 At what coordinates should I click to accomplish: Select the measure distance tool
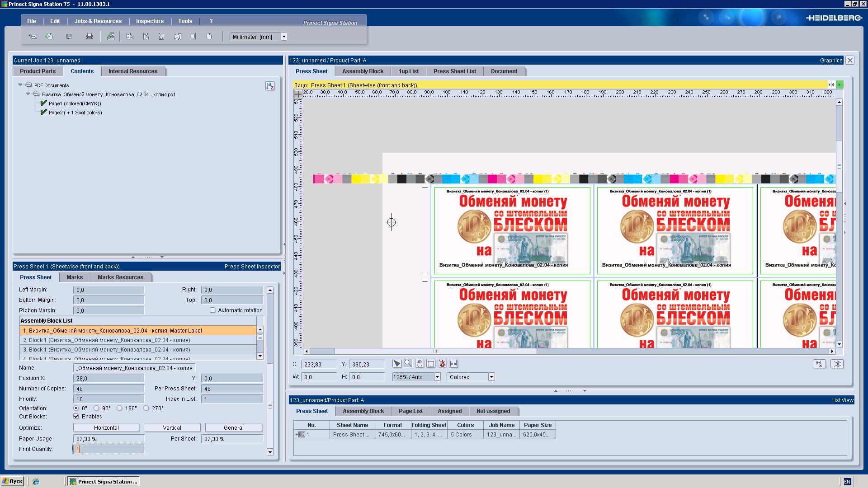(x=453, y=364)
